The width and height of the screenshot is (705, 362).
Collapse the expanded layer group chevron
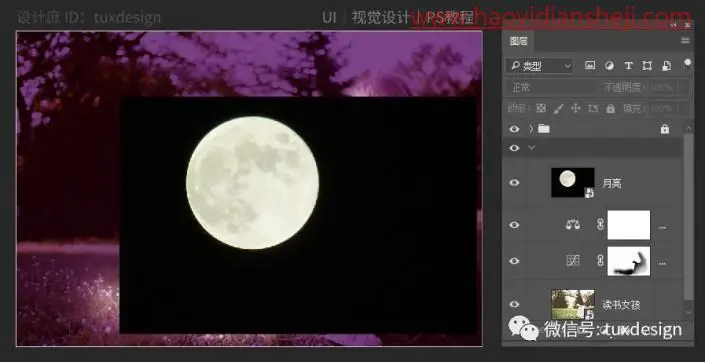click(x=532, y=147)
